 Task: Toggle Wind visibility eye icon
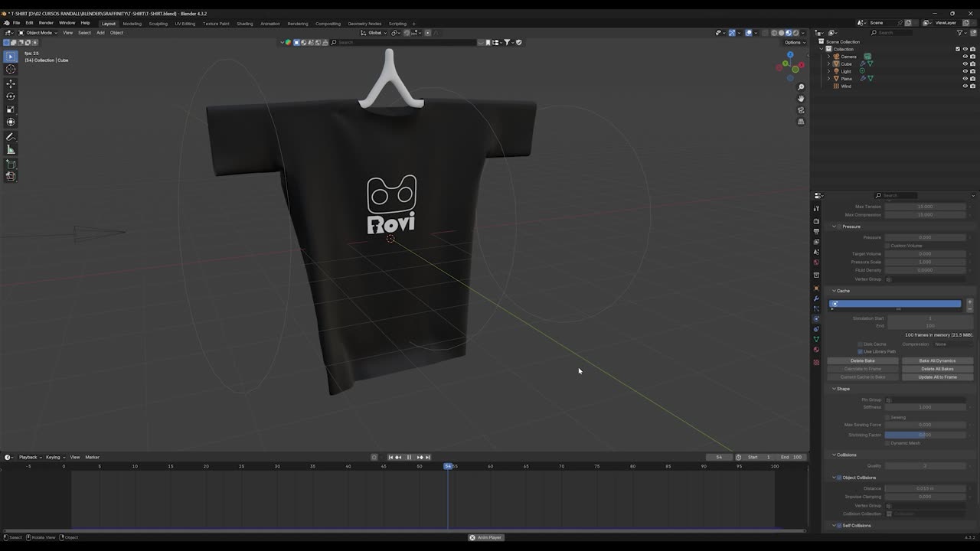(965, 86)
